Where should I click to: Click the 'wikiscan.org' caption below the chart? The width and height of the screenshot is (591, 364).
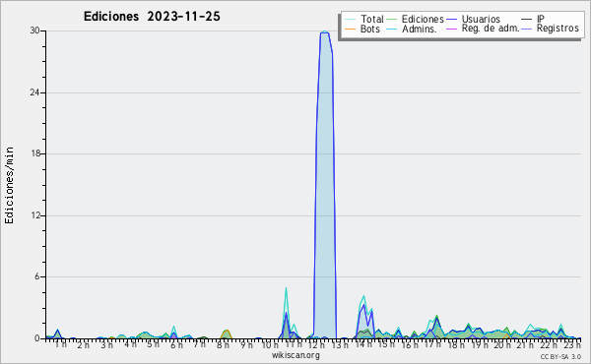tap(295, 355)
